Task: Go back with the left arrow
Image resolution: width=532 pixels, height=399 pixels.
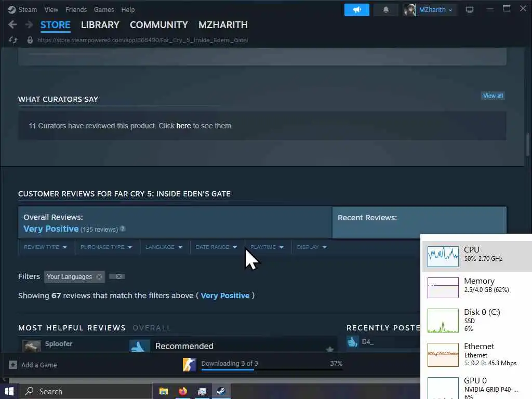Action: tap(12, 24)
